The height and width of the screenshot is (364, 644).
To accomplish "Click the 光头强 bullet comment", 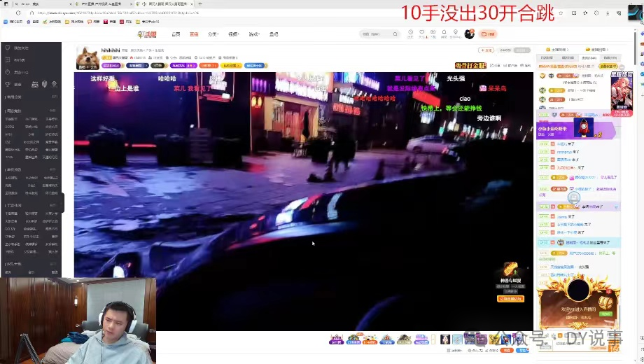I will (x=456, y=78).
